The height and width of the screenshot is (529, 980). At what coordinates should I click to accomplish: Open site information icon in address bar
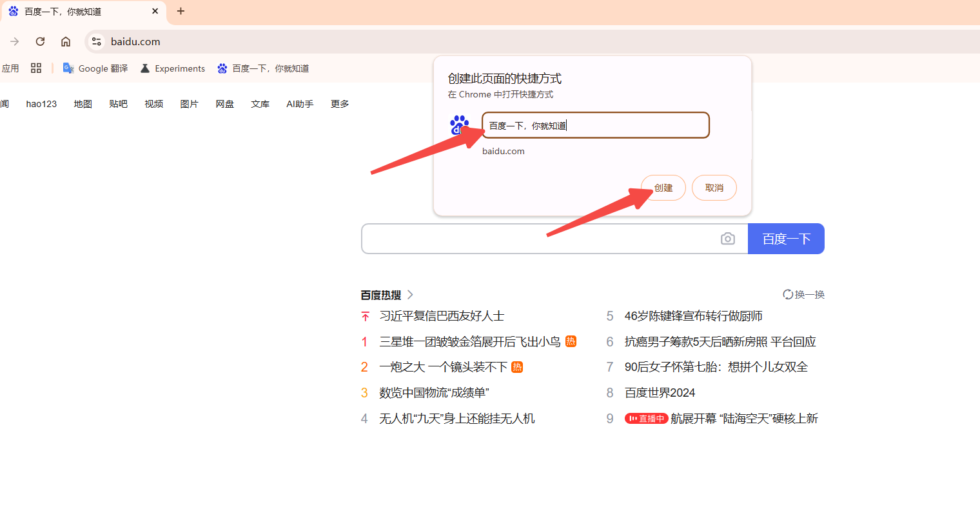pyautogui.click(x=96, y=41)
